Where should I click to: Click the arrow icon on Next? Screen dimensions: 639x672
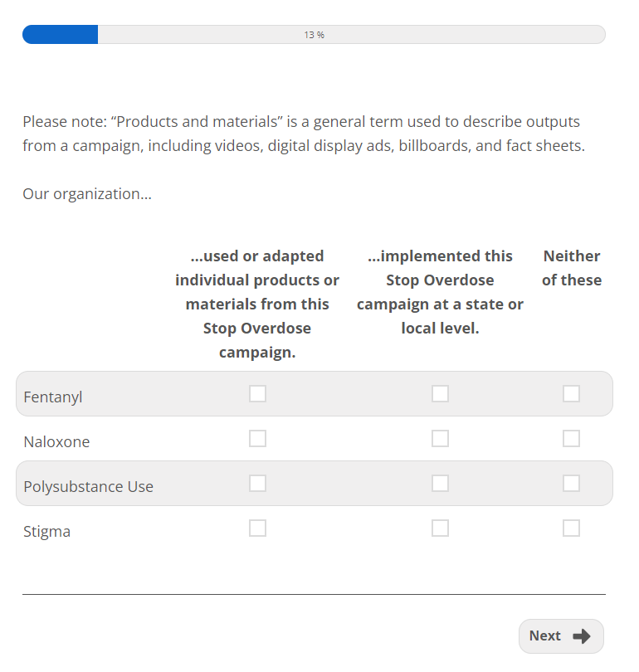click(582, 636)
